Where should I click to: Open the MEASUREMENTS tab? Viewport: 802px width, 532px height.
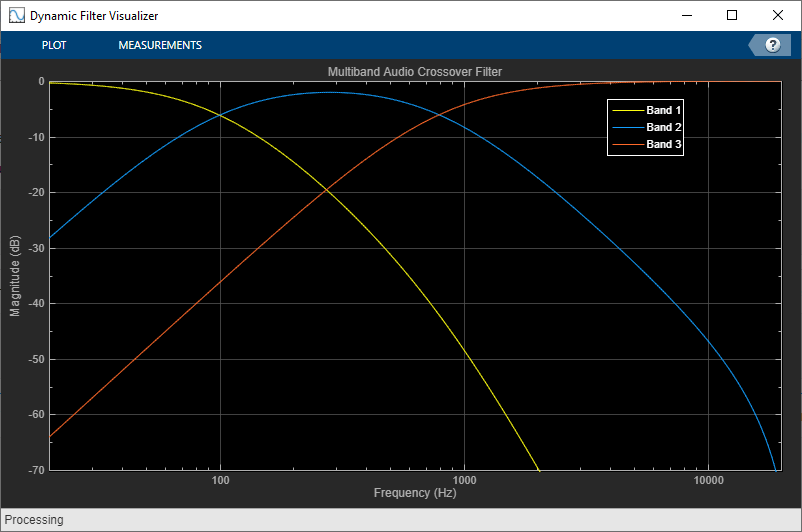click(160, 45)
